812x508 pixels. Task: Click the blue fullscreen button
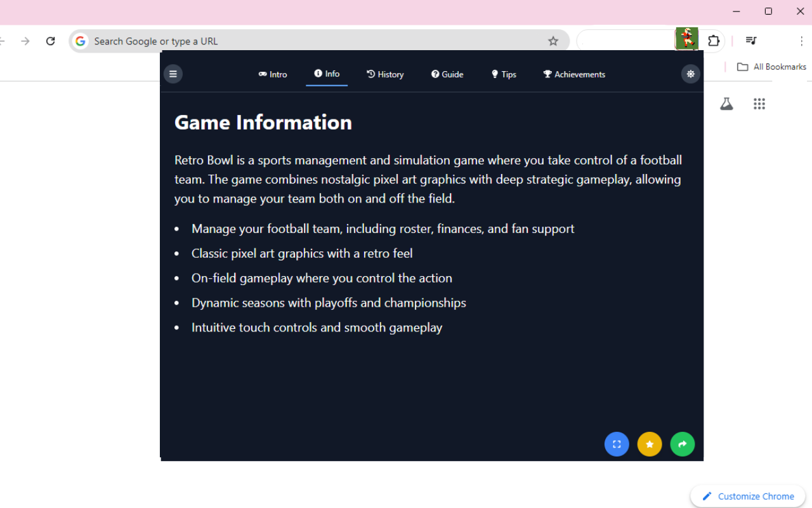pyautogui.click(x=617, y=444)
